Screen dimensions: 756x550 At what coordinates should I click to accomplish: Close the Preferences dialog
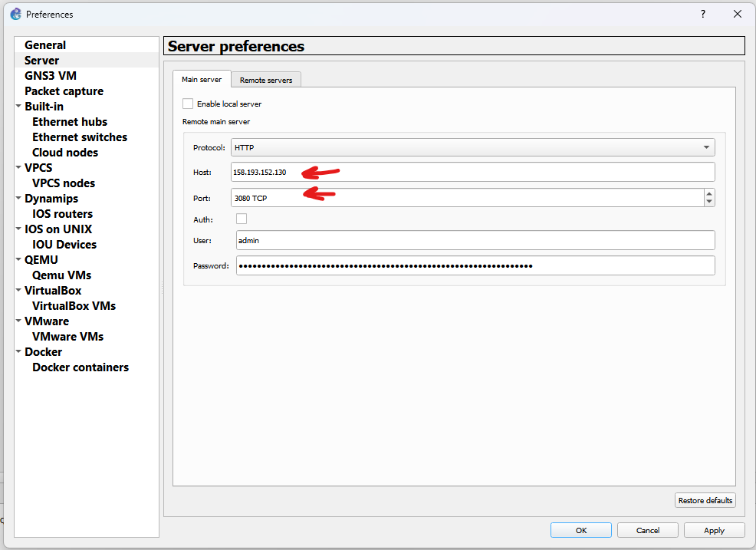click(x=737, y=14)
